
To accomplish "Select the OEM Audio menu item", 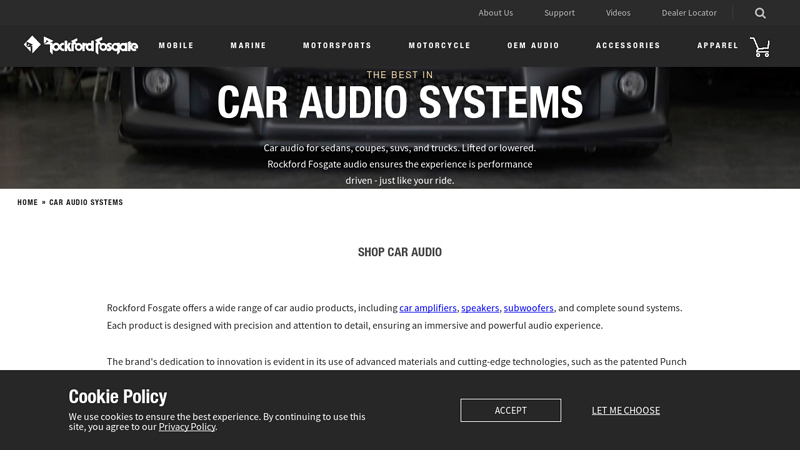I will [533, 45].
